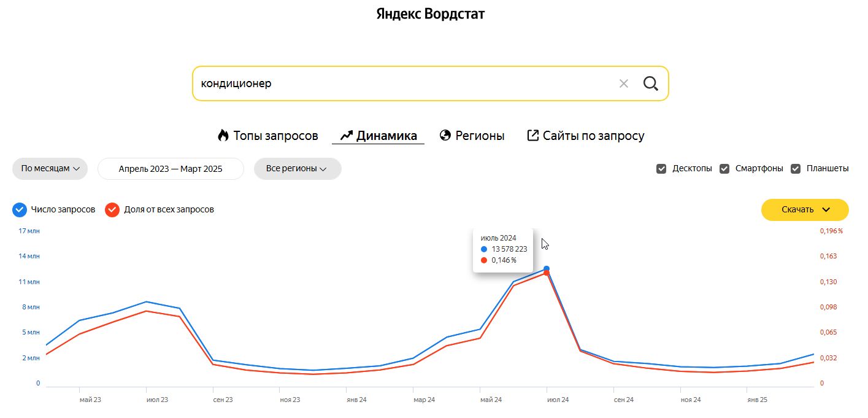This screenshot has width=868, height=418.
Task: Switch to the Топы запросов tab
Action: coord(275,136)
